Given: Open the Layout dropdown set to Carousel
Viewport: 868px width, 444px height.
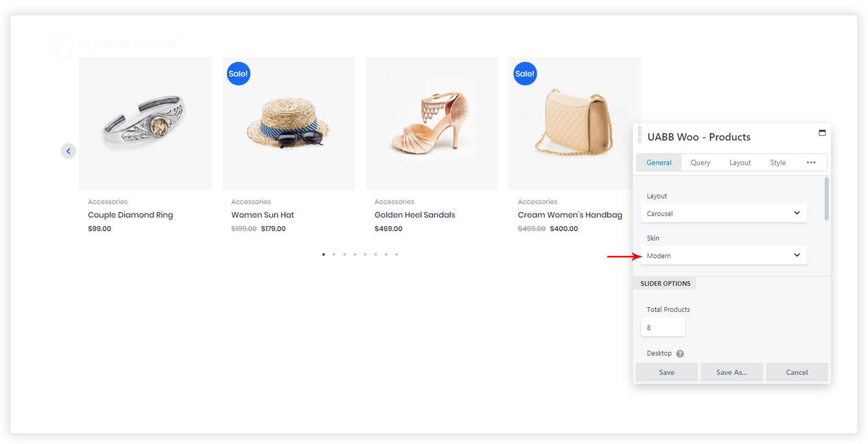Looking at the screenshot, I should click(723, 213).
